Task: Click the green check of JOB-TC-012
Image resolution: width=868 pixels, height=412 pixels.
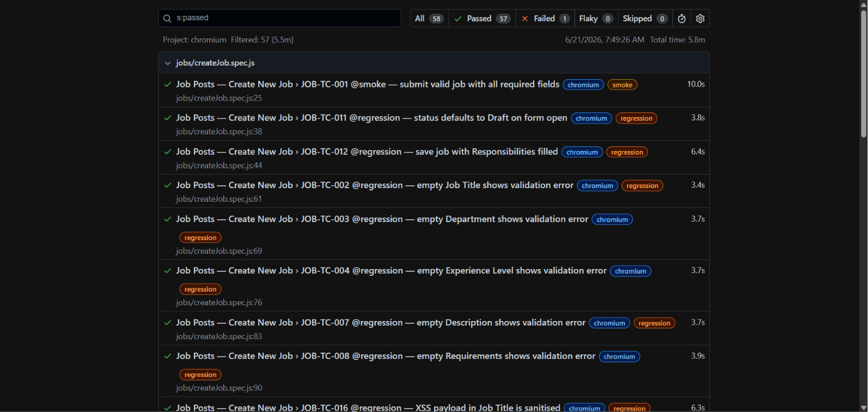Action: click(x=168, y=151)
